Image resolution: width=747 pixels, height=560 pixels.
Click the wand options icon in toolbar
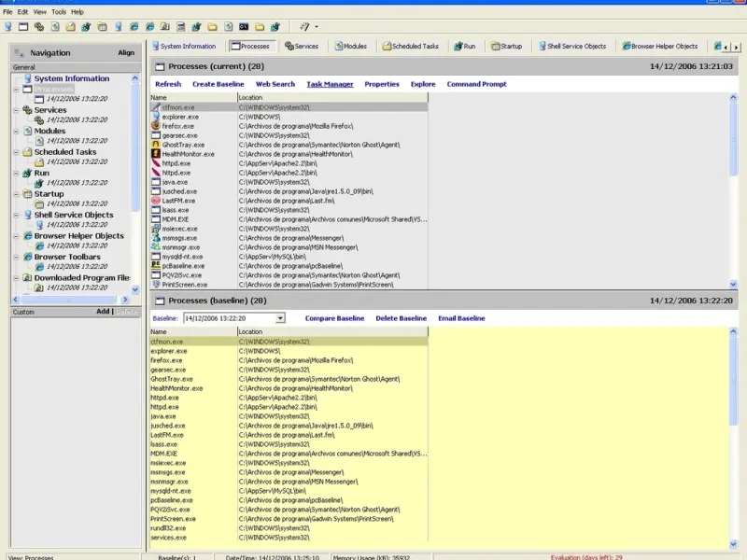point(305,27)
